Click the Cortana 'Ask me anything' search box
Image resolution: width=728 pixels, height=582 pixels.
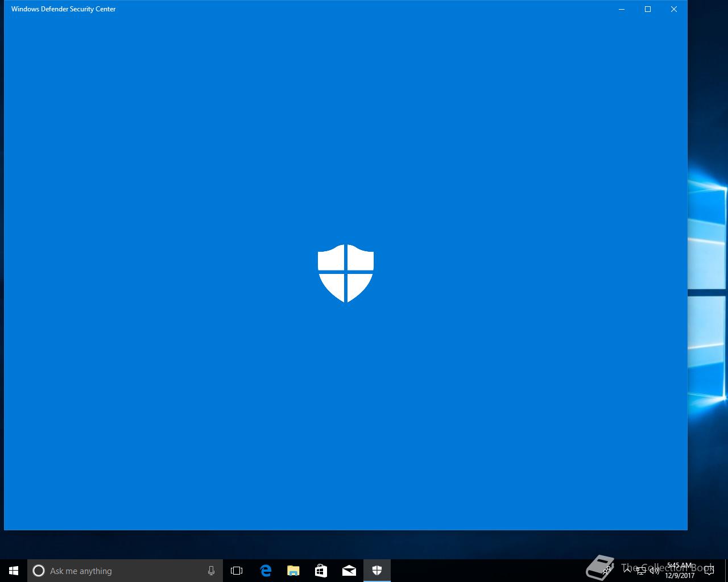[x=125, y=571]
